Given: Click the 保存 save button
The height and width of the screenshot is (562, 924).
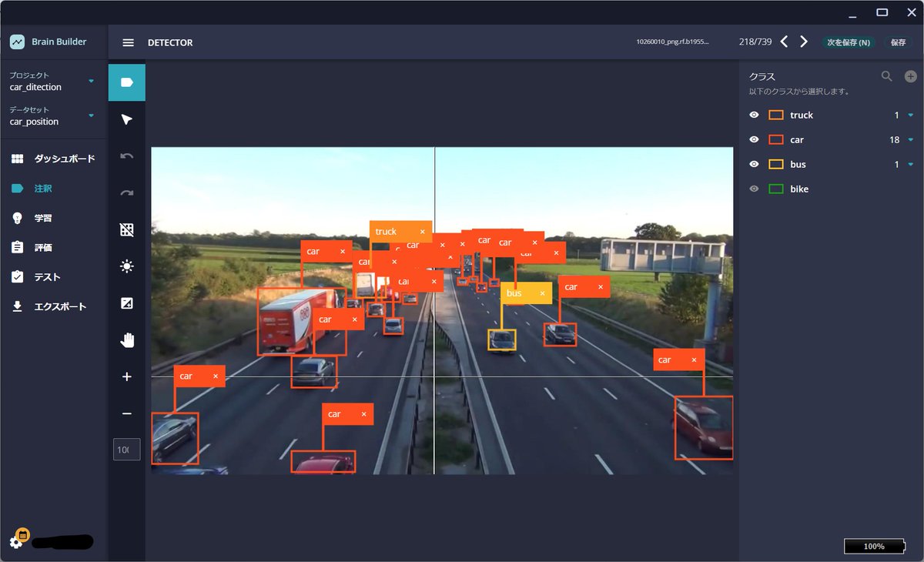Looking at the screenshot, I should pyautogui.click(x=899, y=42).
